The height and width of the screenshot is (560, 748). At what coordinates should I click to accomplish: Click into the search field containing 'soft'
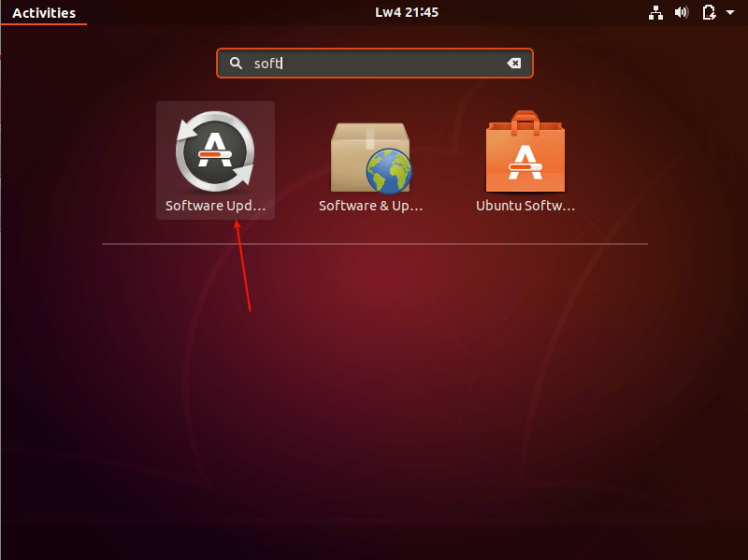375,63
